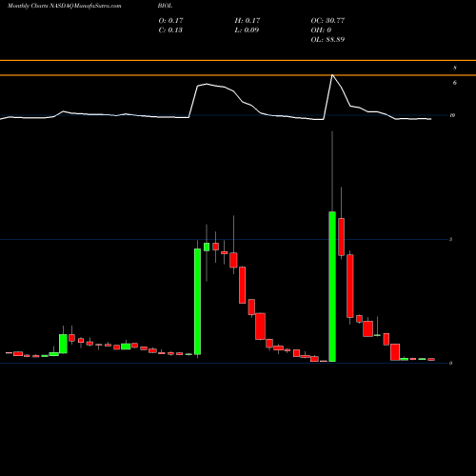Click the OL: 88.89 value
476x476 pixels.
(327, 40)
